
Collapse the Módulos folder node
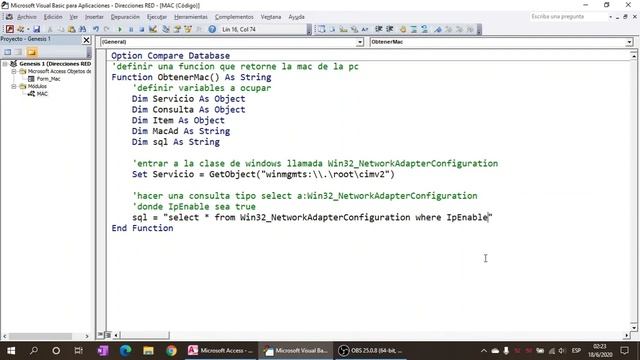[x=14, y=87]
